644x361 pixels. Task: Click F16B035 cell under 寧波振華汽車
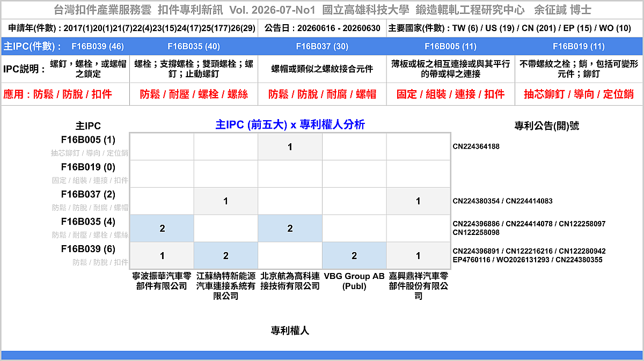tap(162, 229)
